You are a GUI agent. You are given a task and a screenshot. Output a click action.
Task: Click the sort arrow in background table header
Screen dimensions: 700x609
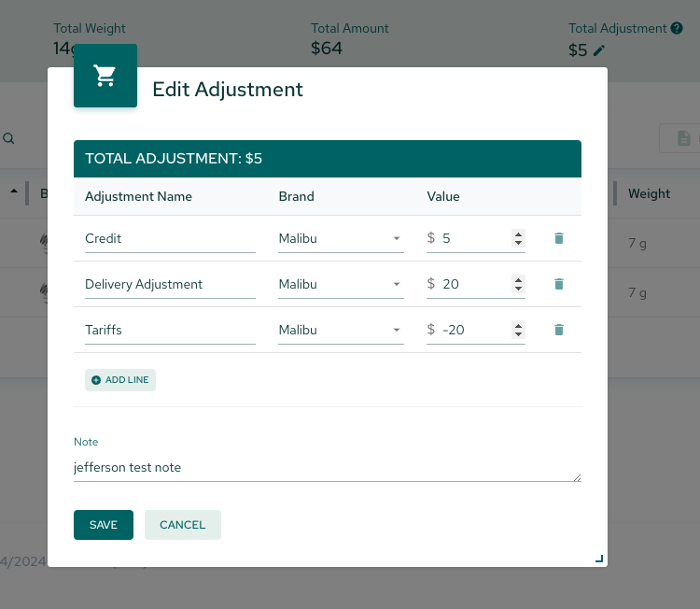[14, 191]
